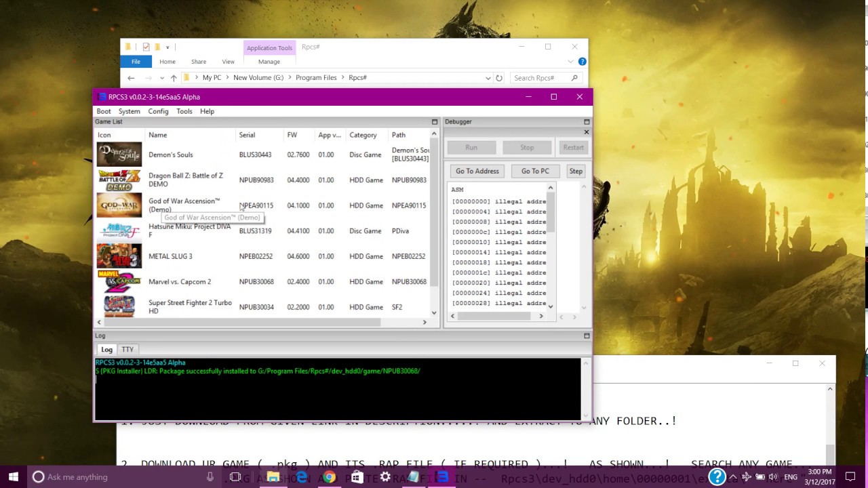Open Explorer help icon
This screenshot has height=488, width=868.
[582, 62]
